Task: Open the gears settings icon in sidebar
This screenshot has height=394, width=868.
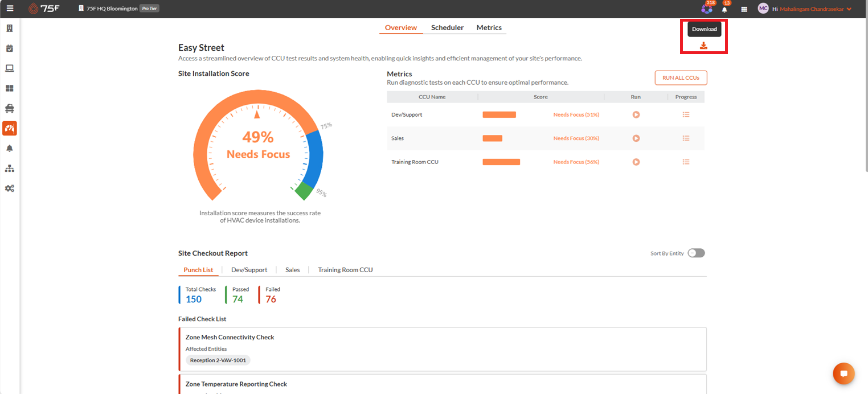Action: pos(10,188)
